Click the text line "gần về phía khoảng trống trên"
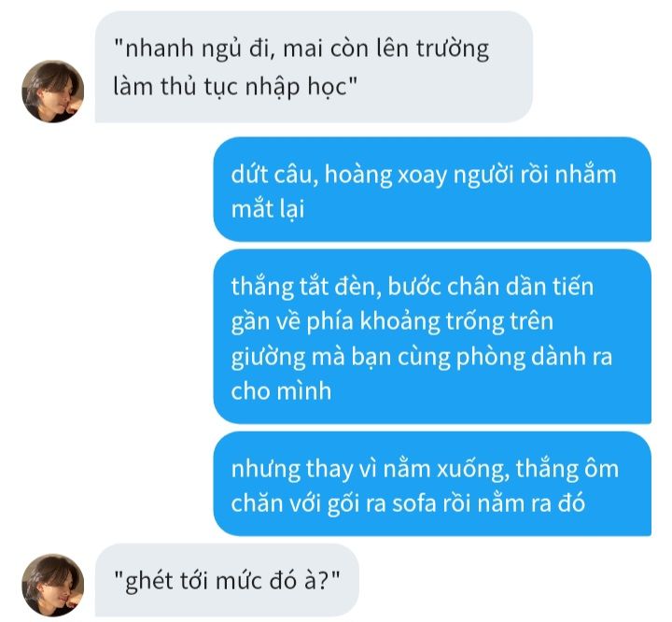The image size is (672, 622). click(x=392, y=322)
